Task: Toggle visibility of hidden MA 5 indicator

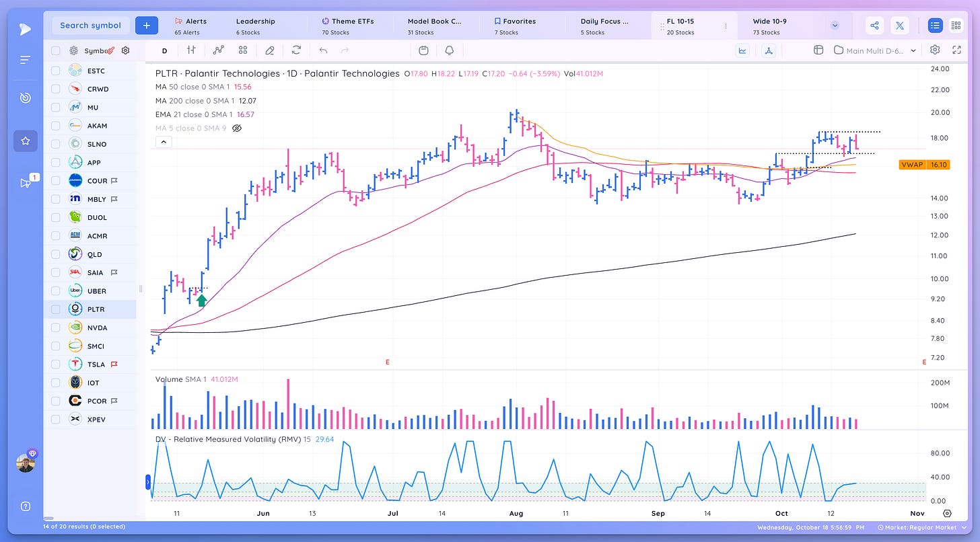Action: point(237,128)
